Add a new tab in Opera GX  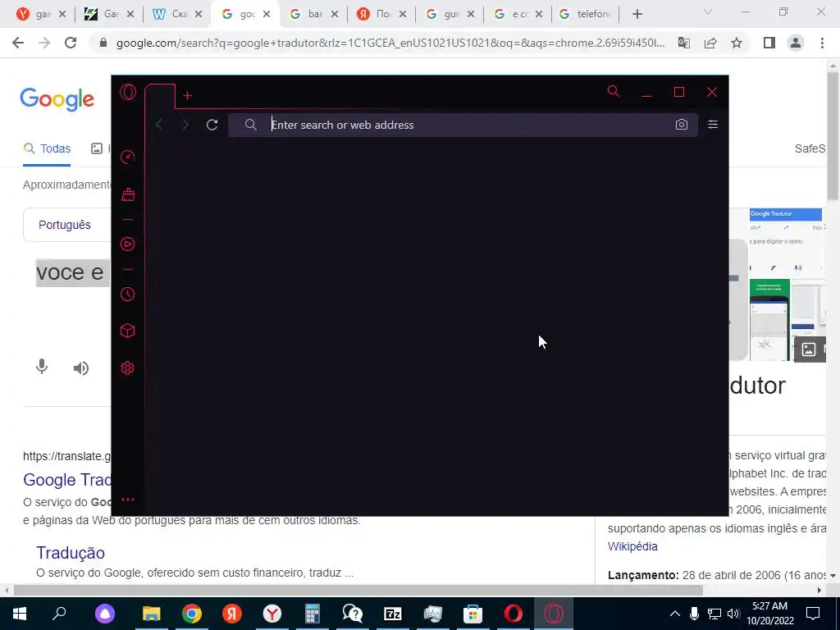188,96
